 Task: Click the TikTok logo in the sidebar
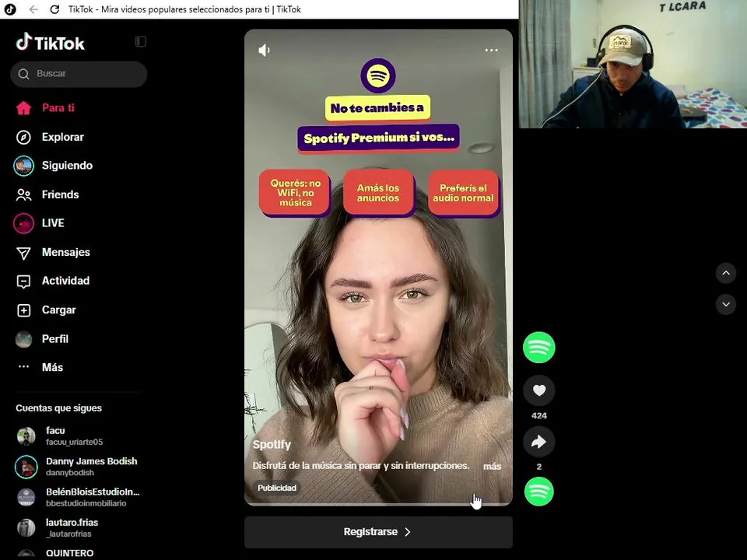click(x=50, y=43)
